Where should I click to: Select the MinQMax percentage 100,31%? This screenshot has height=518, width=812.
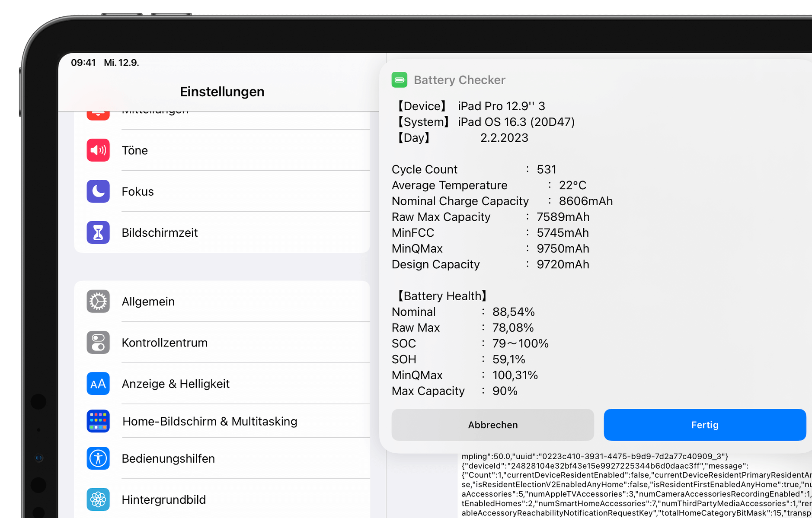[x=515, y=375]
